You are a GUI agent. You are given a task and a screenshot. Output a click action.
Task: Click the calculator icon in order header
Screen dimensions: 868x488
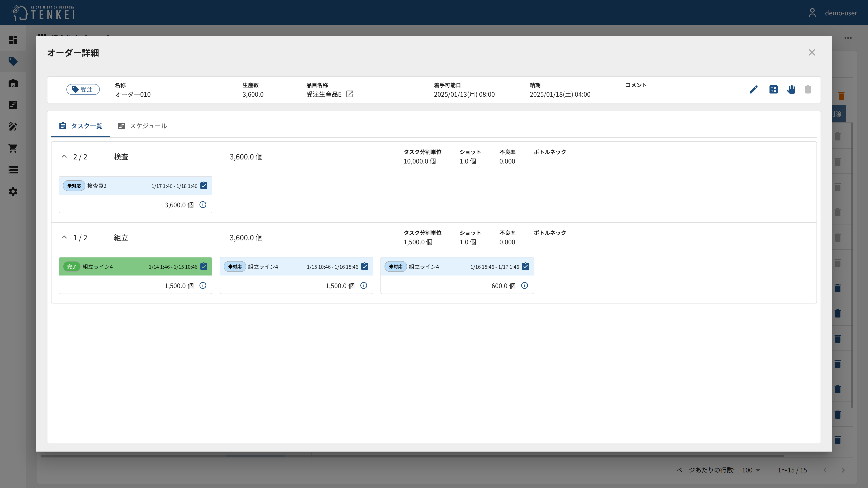[x=773, y=90]
